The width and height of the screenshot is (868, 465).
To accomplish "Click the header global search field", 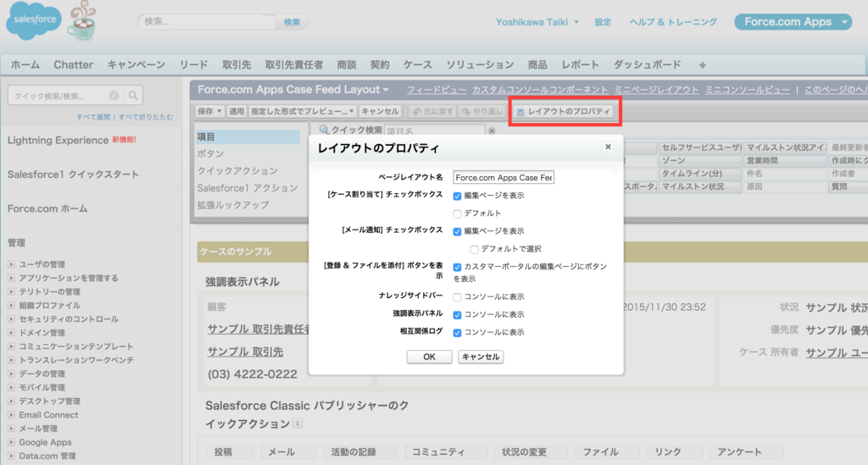I will (207, 22).
